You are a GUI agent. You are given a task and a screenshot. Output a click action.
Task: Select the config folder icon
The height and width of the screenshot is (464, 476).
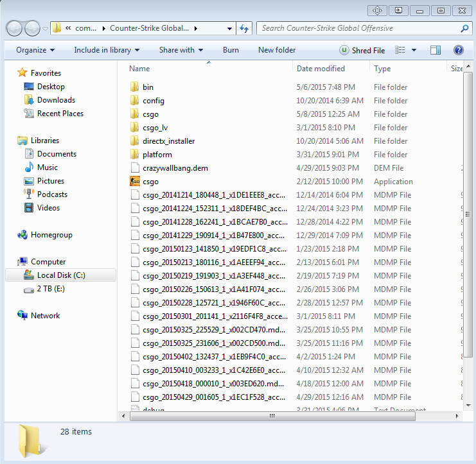(134, 100)
